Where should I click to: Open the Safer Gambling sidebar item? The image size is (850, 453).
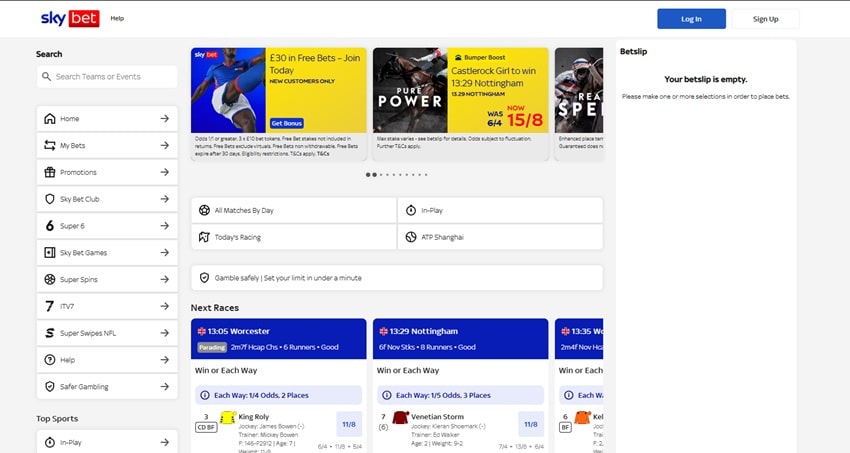tap(107, 386)
